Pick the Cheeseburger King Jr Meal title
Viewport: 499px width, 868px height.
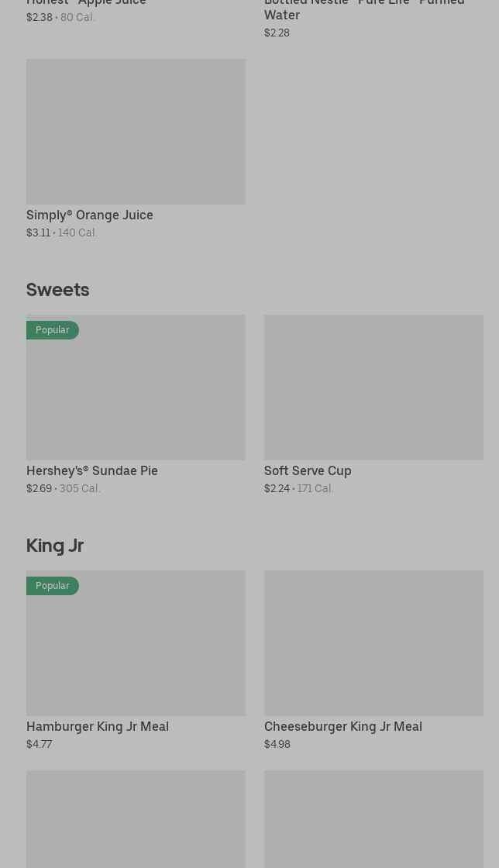coord(343,726)
